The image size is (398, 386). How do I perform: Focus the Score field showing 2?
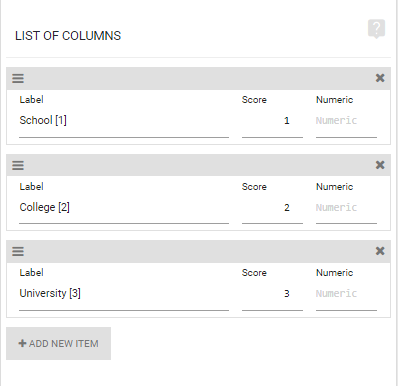click(272, 207)
